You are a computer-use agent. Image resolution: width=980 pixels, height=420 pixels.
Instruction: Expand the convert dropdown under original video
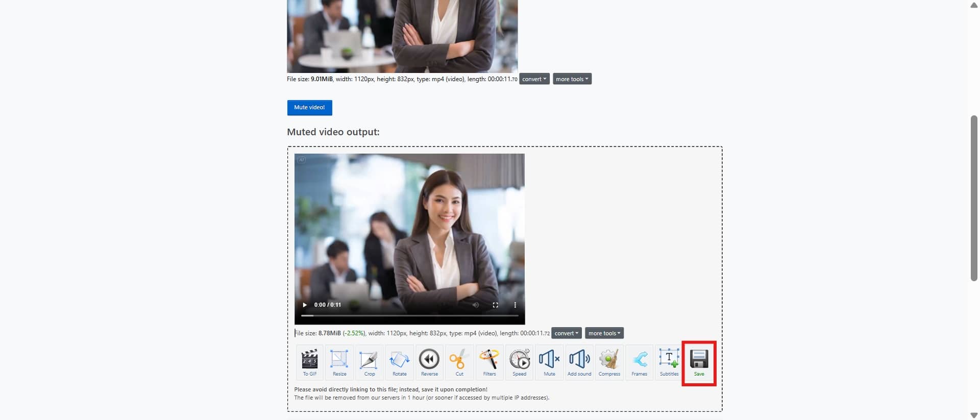click(x=534, y=79)
